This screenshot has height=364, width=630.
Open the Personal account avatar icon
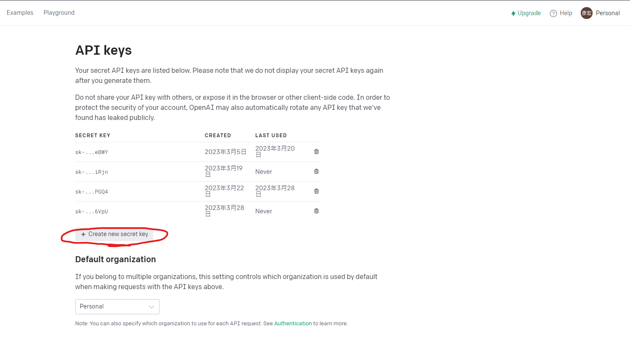pyautogui.click(x=586, y=13)
